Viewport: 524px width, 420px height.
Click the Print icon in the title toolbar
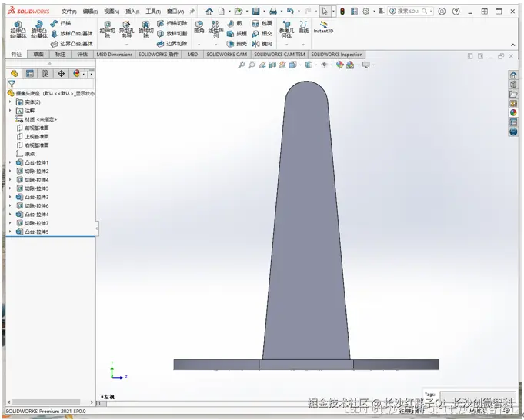(273, 12)
